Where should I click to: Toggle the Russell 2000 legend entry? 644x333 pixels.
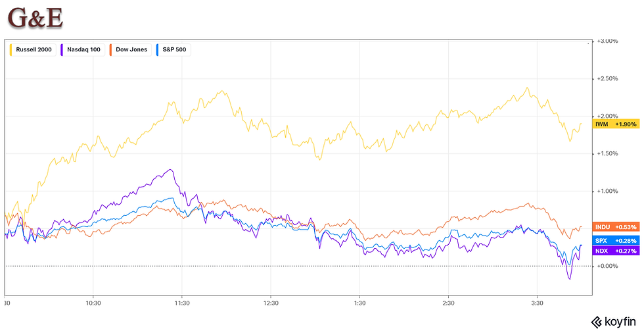pos(34,49)
